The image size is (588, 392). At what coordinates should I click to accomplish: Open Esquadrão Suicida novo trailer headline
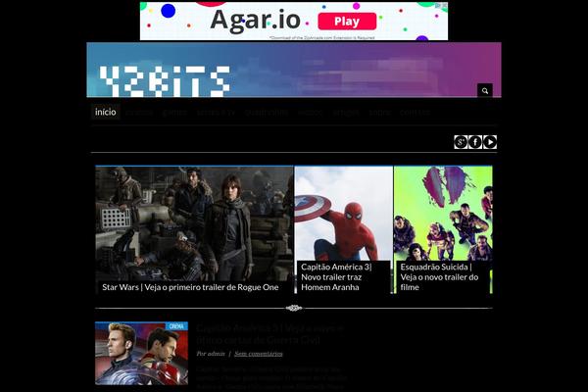tap(439, 277)
